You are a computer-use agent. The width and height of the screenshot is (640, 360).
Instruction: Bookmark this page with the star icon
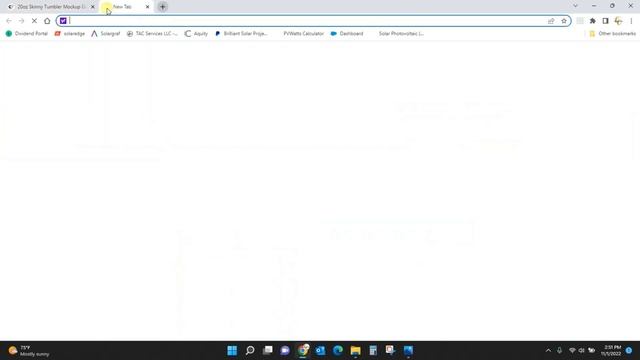[x=564, y=21]
